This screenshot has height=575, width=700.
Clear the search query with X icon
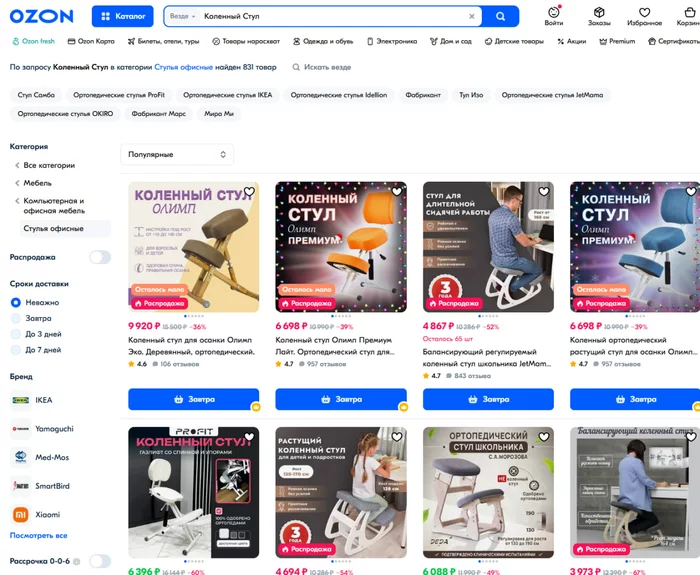[x=471, y=16]
